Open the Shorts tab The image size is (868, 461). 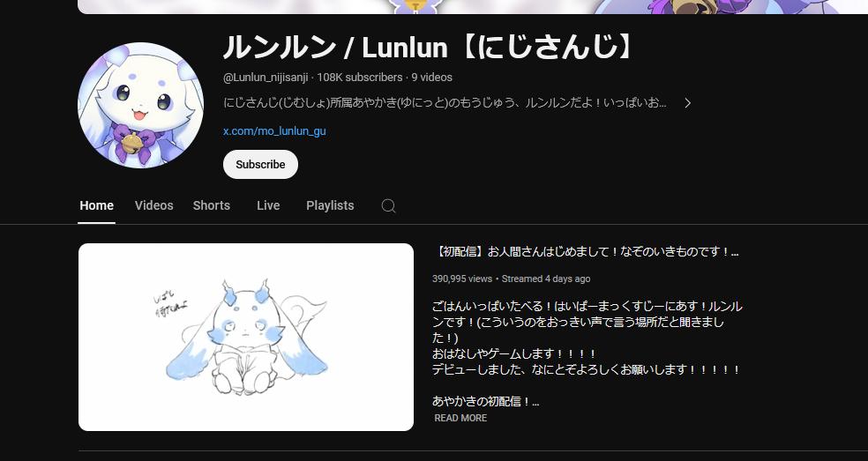pos(212,205)
